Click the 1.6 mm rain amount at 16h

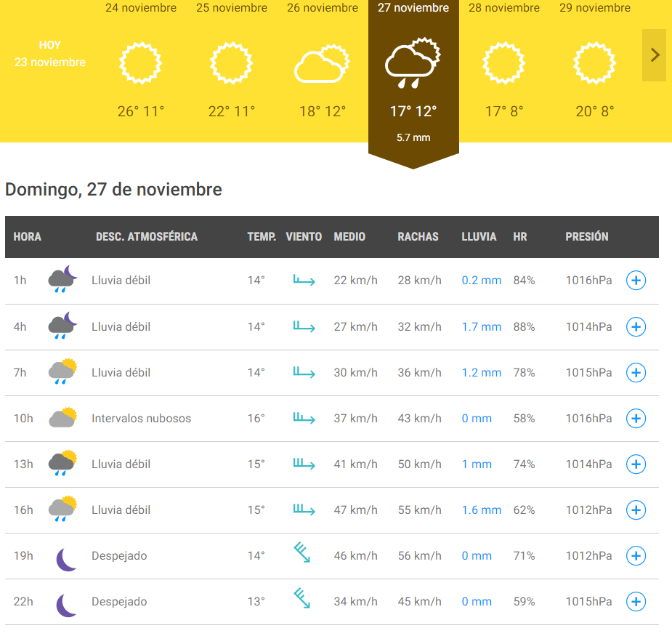(x=481, y=510)
